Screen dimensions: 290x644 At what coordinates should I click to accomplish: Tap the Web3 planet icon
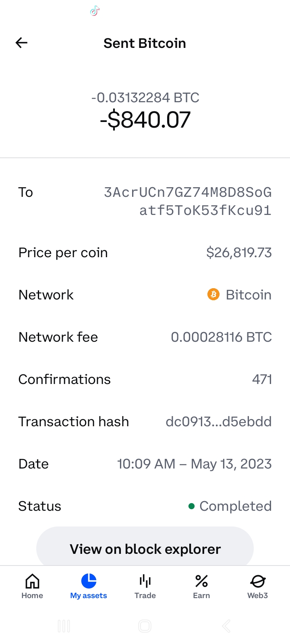tap(258, 581)
